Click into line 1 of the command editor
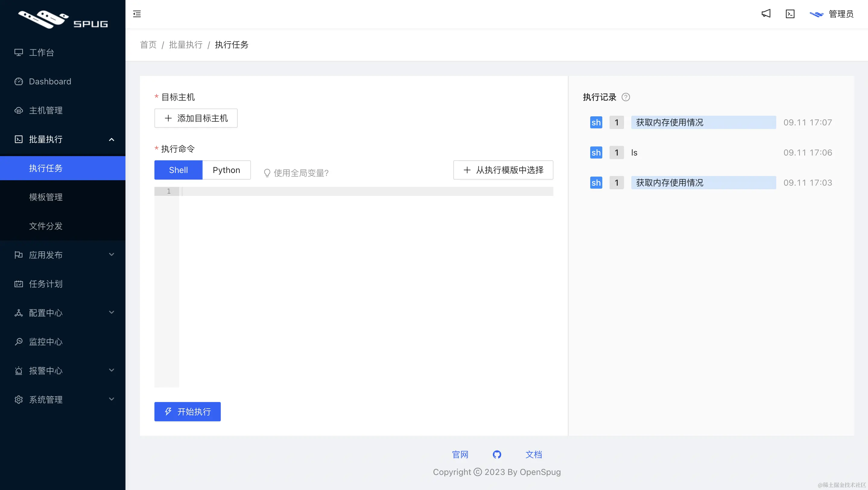Screen dimensions: 868x490 pyautogui.click(x=366, y=191)
